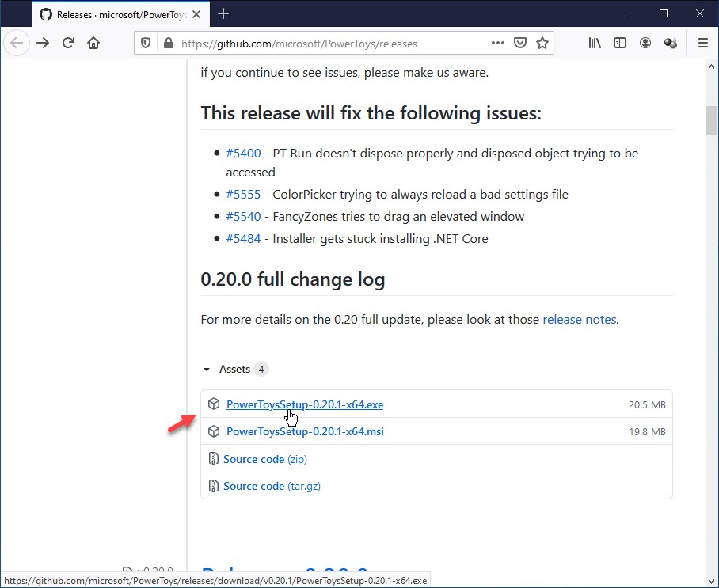Download PowerToysSetup-0.20.1-x64.exe
This screenshot has height=588, width=719.
coord(304,404)
